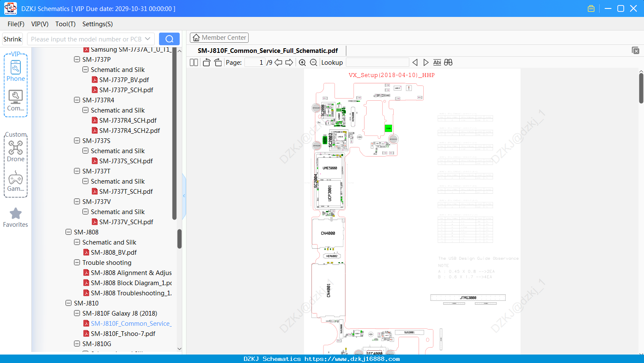Image resolution: width=644 pixels, height=363 pixels.
Task: Open the VIP(V) menu
Action: point(40,24)
